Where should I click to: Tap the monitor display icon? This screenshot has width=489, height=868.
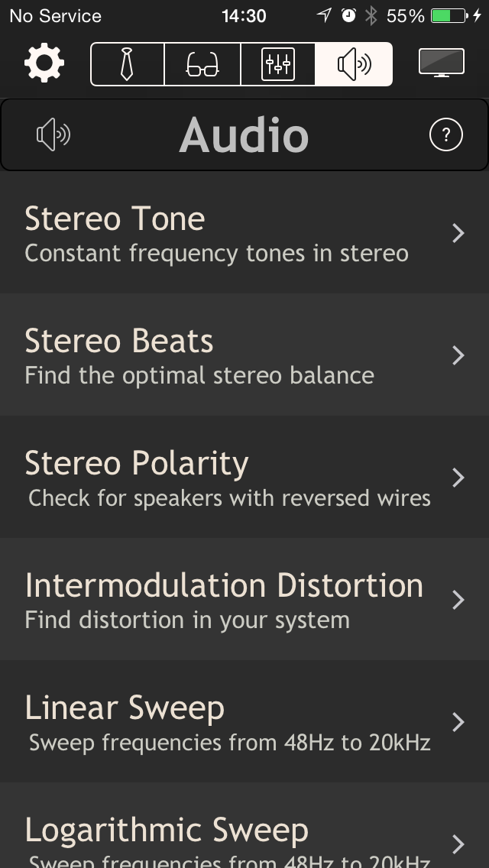coord(442,63)
